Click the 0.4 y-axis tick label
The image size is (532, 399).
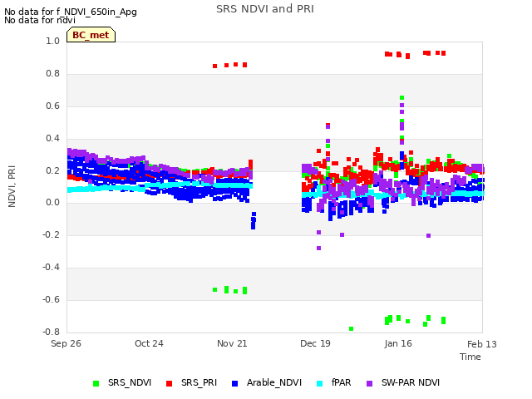click(52, 138)
